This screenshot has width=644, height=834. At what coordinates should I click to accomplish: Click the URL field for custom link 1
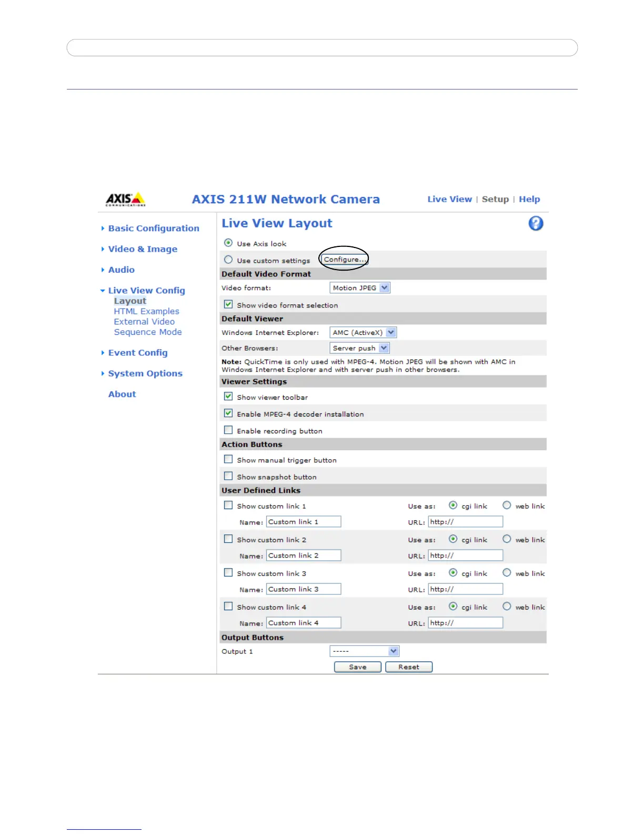[466, 522]
